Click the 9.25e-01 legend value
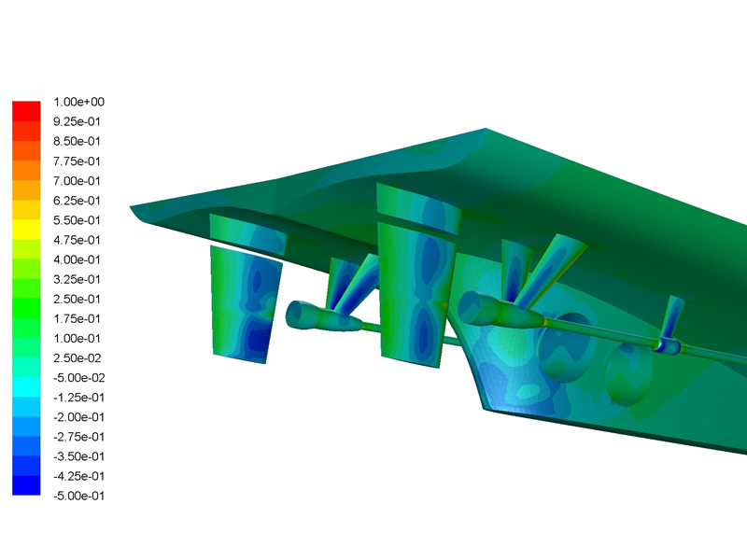 click(x=77, y=122)
